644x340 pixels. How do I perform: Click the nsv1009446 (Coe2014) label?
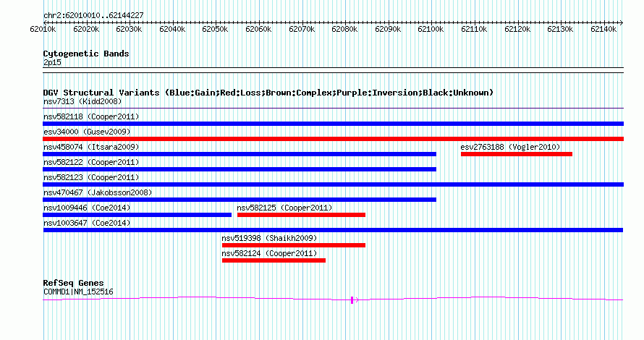[x=87, y=208]
